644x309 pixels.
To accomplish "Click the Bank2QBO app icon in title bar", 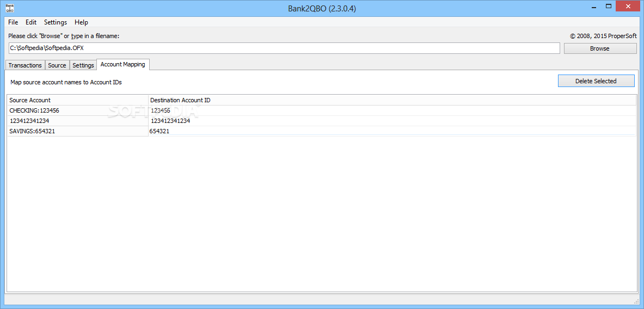I will click(9, 8).
